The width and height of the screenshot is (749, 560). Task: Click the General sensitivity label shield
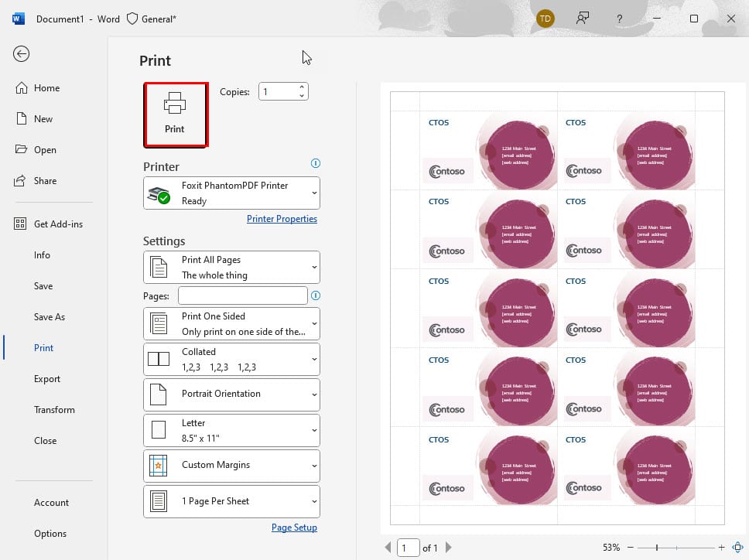132,19
